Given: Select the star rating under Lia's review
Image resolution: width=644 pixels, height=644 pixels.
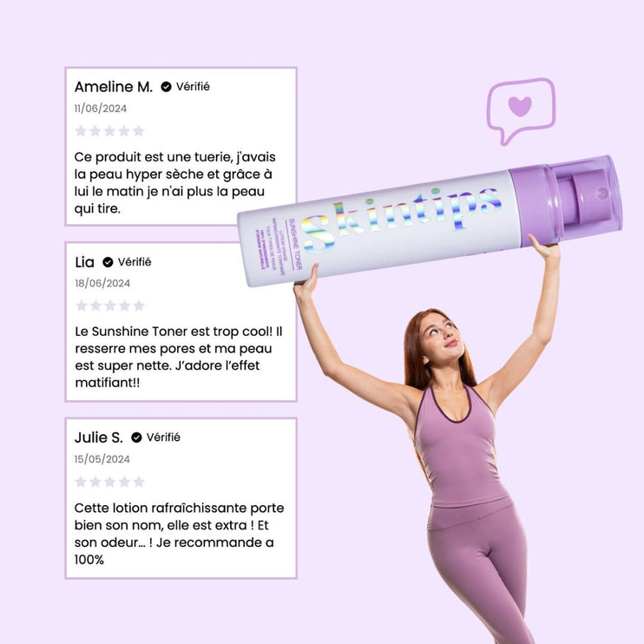Looking at the screenshot, I should point(110,306).
